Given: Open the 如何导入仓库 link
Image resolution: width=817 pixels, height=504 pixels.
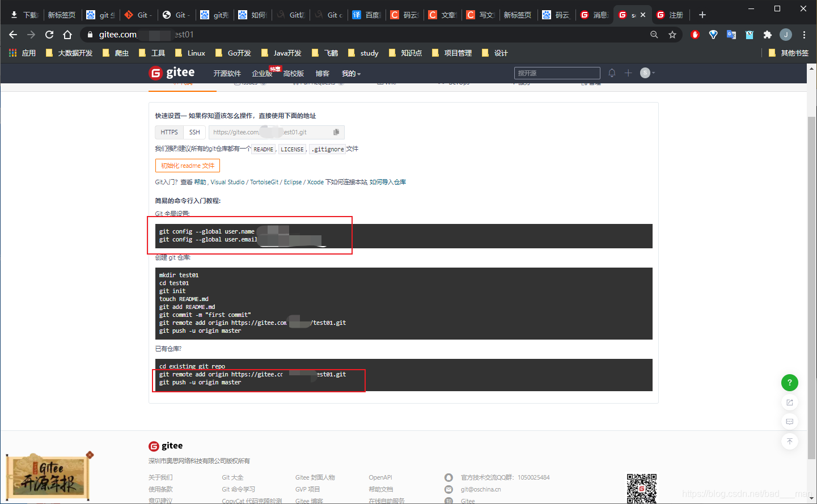Looking at the screenshot, I should [x=388, y=182].
